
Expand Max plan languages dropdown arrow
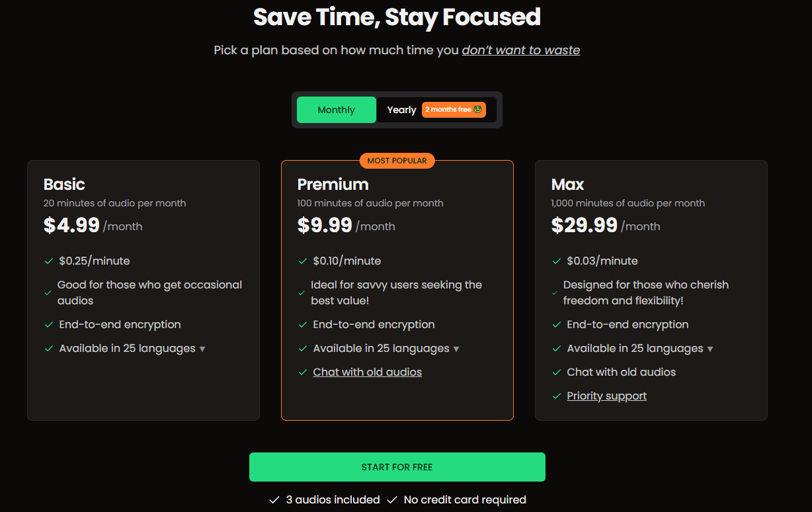pos(710,349)
